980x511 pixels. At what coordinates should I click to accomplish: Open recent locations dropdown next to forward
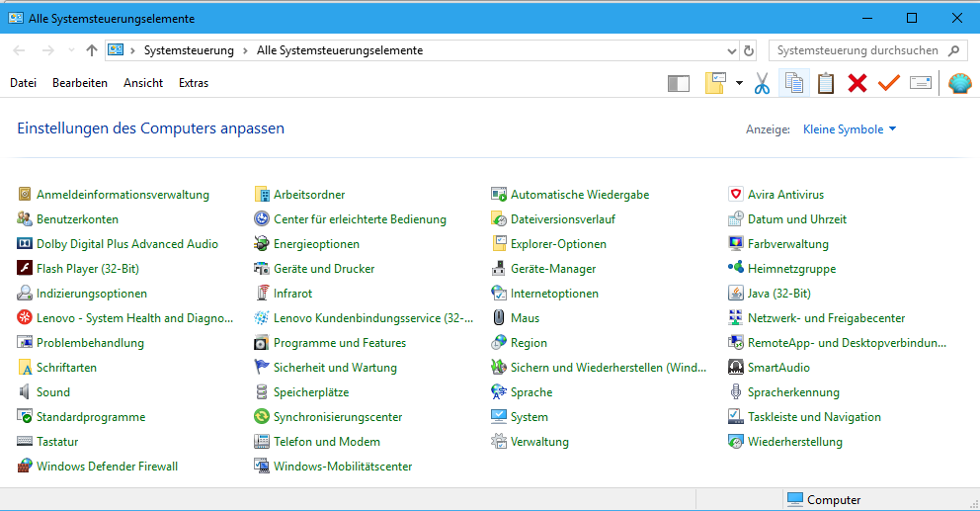click(71, 50)
